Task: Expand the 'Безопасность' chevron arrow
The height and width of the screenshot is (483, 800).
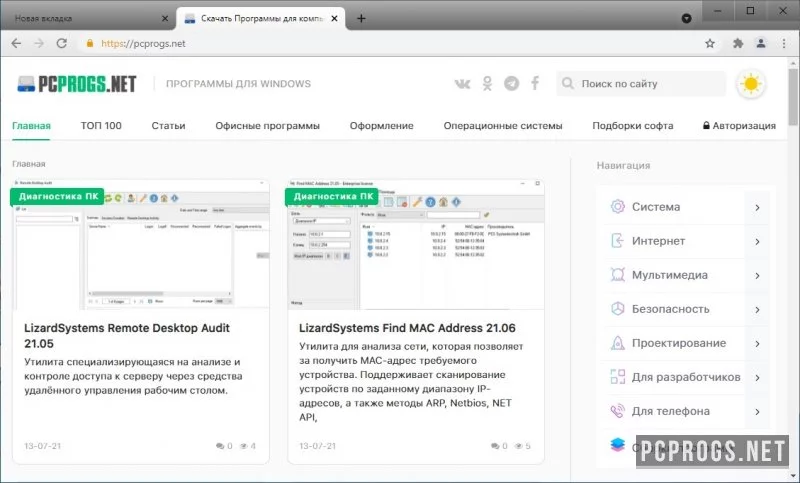Action: point(757,310)
